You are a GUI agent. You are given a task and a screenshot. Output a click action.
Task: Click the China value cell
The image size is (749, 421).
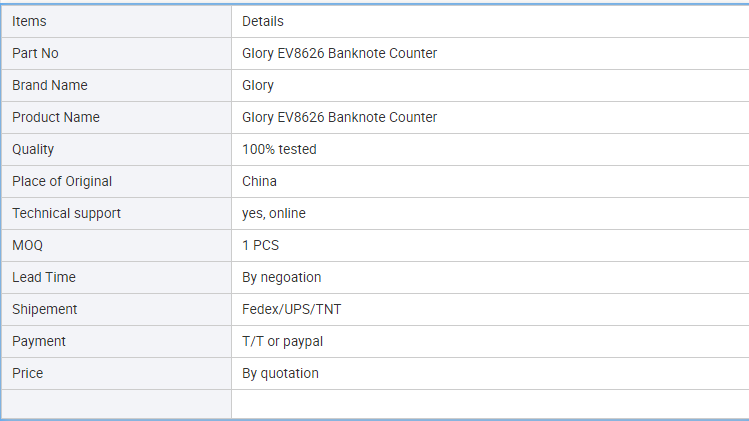(x=490, y=182)
